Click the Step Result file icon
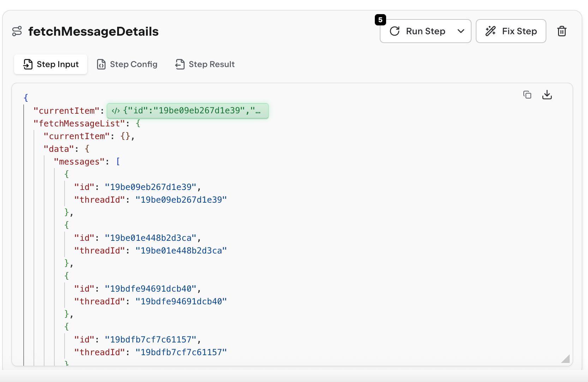The width and height of the screenshot is (588, 382). (x=180, y=64)
